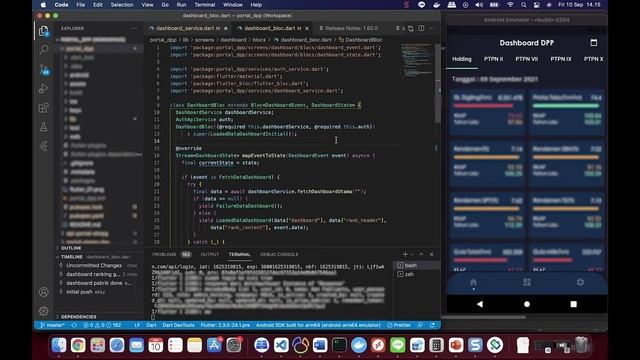Select Holding tab in emulator
This screenshot has height=360, width=640.
click(462, 59)
